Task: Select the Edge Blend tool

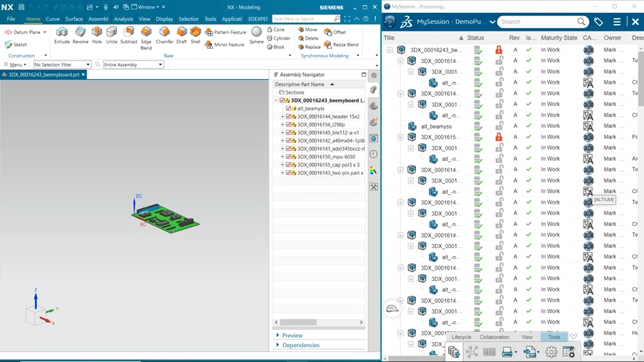Action: point(146,38)
